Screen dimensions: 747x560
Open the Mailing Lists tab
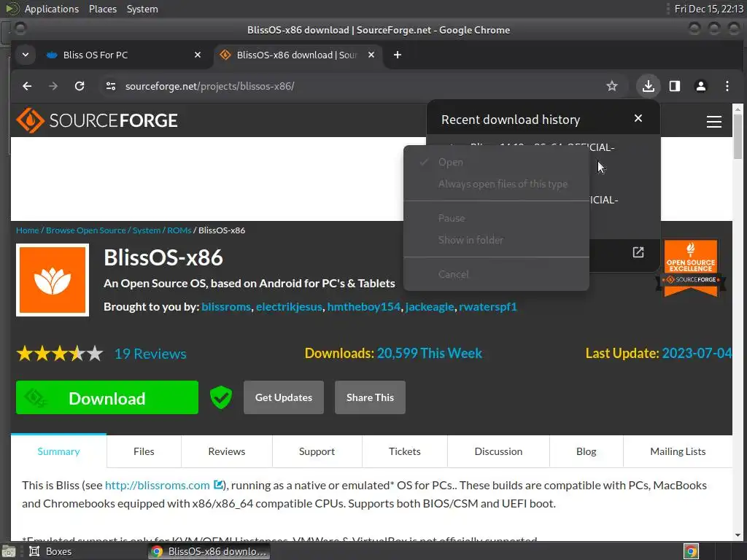click(678, 451)
